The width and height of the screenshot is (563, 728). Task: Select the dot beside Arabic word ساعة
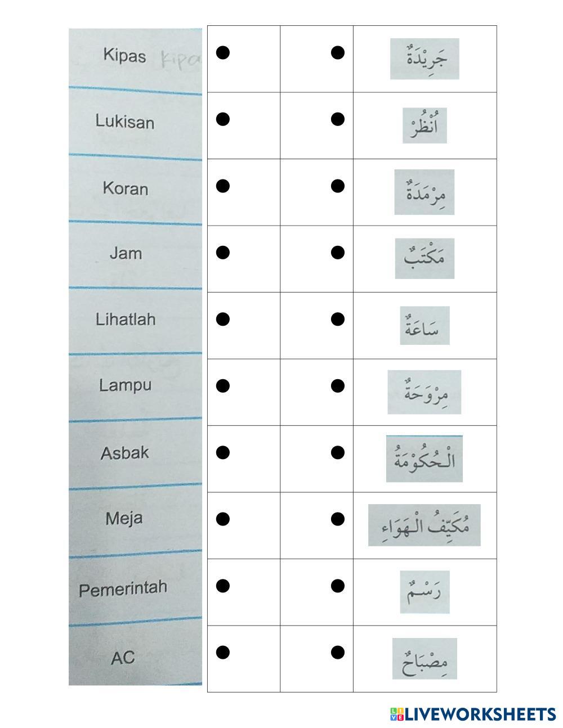(x=338, y=319)
